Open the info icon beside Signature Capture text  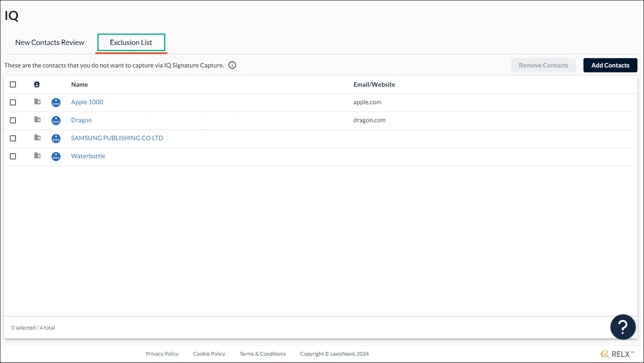pyautogui.click(x=232, y=65)
